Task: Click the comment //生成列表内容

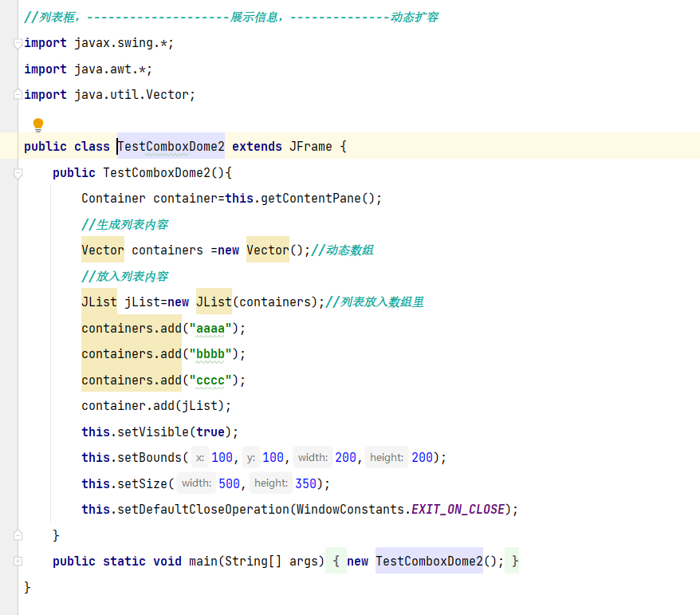Action: tap(124, 224)
